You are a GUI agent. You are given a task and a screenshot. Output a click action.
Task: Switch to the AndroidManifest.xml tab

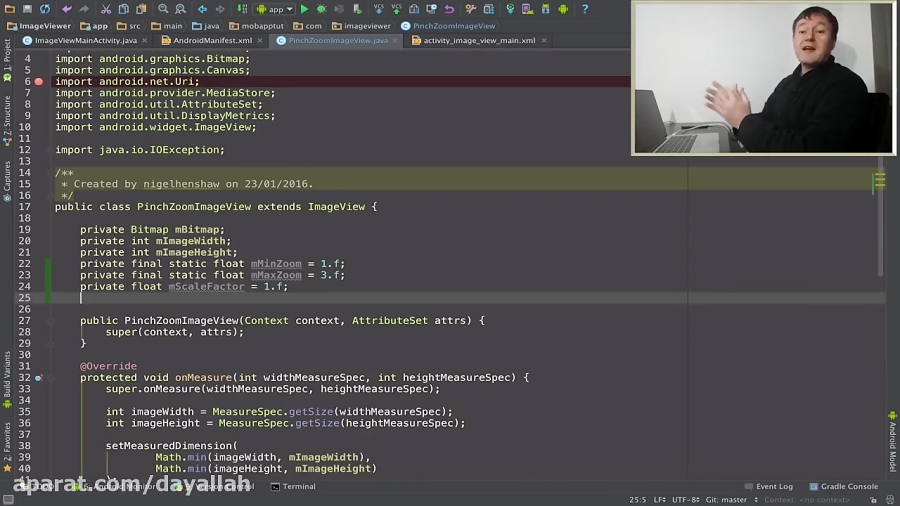[212, 41]
